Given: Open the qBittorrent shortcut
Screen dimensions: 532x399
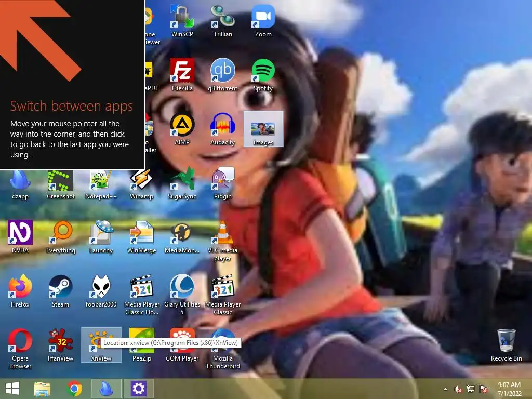Looking at the screenshot, I should coord(222,75).
